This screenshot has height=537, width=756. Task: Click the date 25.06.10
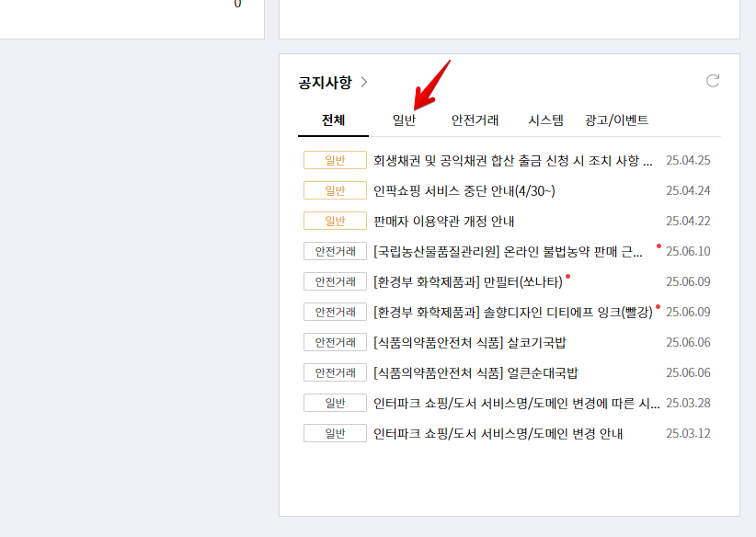[x=688, y=252]
